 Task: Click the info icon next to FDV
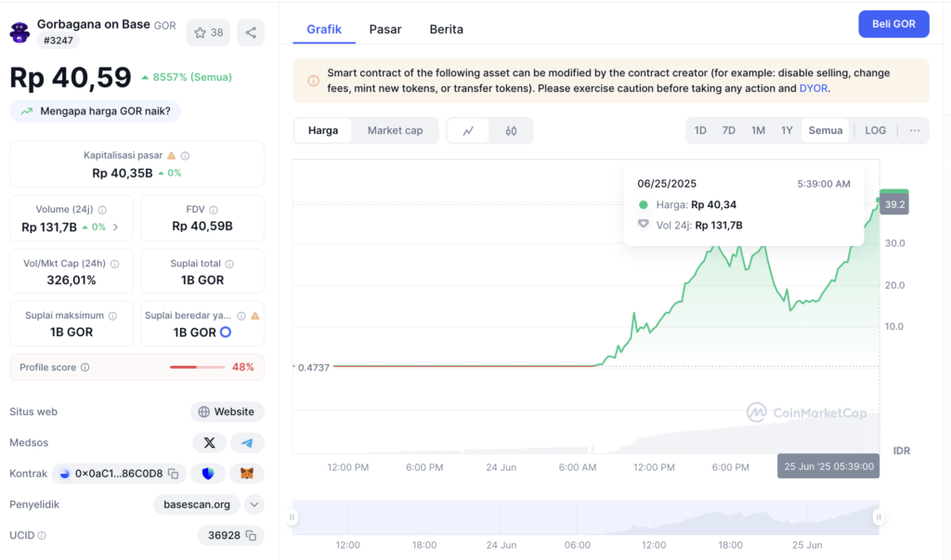214,210
